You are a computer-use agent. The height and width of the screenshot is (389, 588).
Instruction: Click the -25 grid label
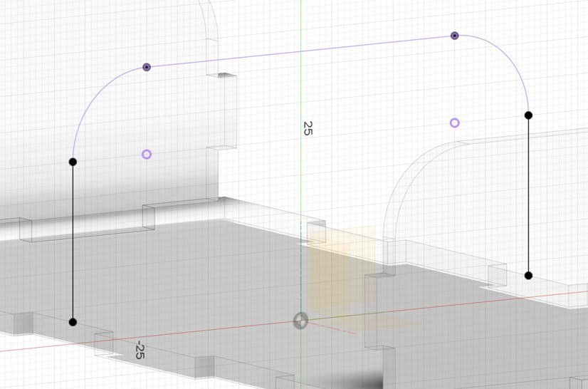[140, 350]
